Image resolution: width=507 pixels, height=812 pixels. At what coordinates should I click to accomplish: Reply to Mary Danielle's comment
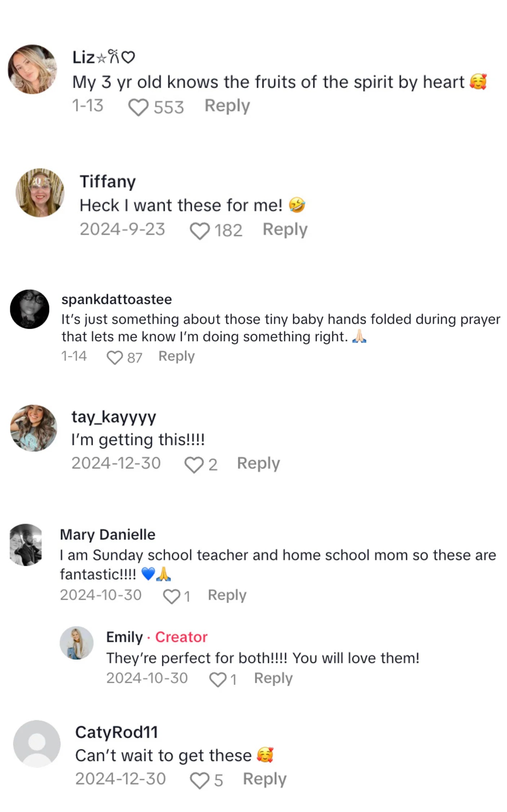pos(227,595)
